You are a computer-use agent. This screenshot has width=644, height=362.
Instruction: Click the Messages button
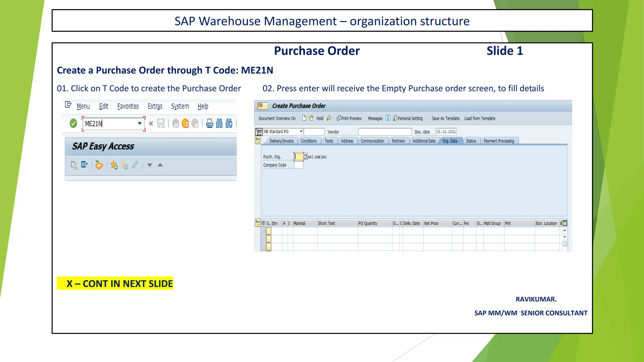click(375, 118)
